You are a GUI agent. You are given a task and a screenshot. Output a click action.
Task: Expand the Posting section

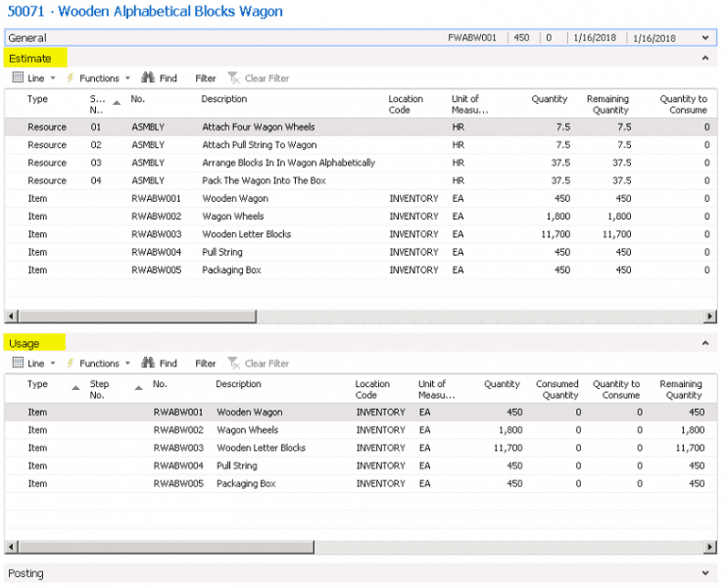705,573
